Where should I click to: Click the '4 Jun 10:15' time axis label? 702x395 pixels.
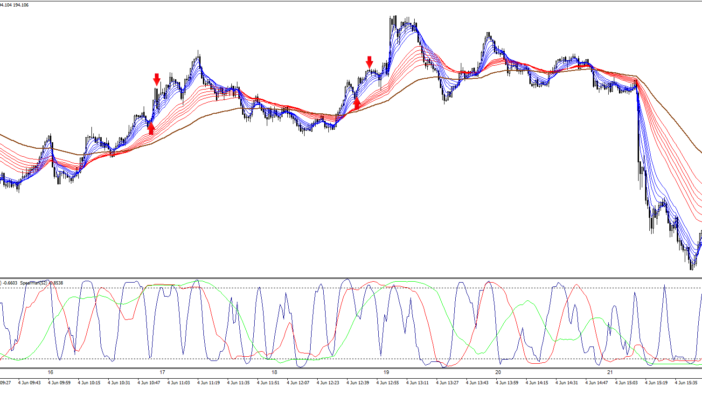pos(89,383)
